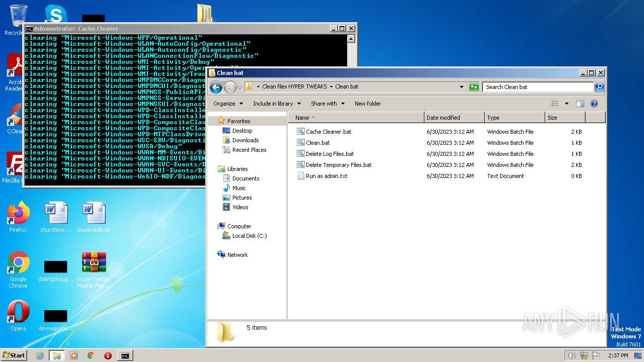644x362 pixels.
Task: Click up arrow on Cache Cleaner console scrollbar
Action: tap(351, 39)
